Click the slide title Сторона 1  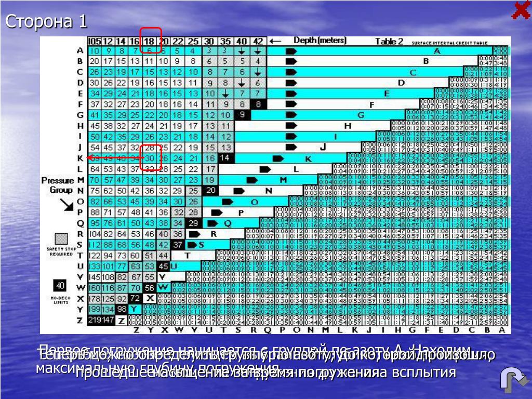click(46, 21)
